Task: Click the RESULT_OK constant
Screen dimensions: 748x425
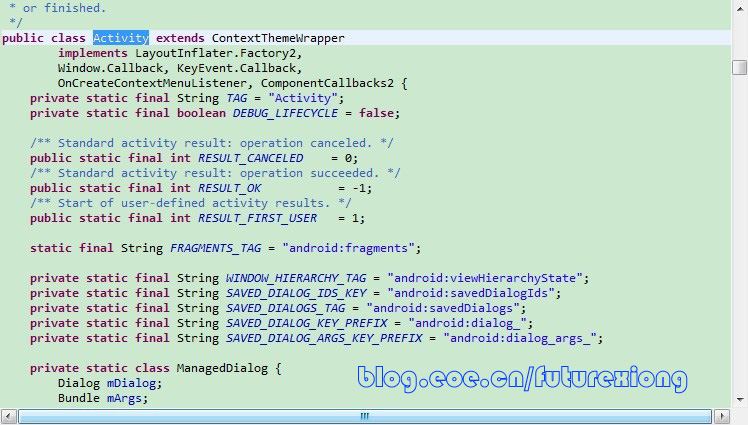Action: click(x=229, y=188)
